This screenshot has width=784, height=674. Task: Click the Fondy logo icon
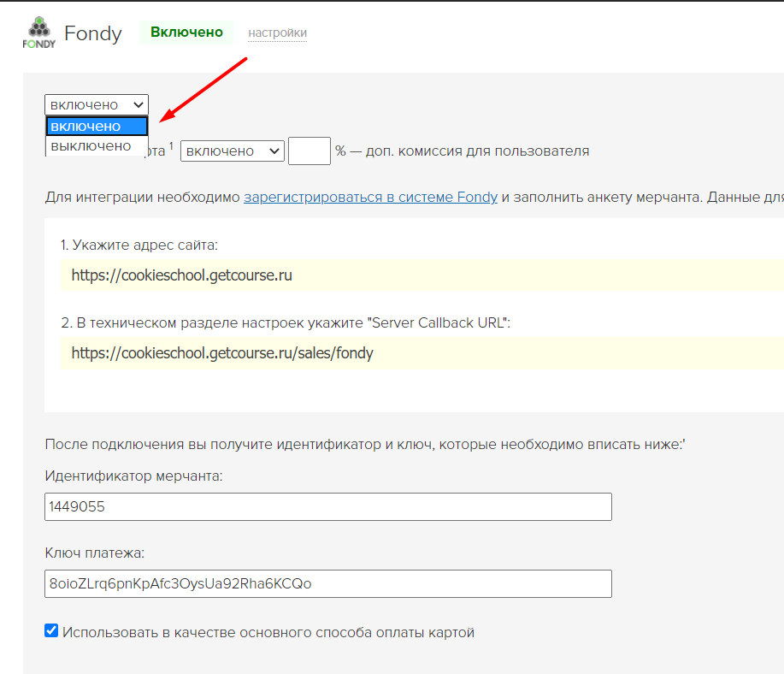coord(39,33)
